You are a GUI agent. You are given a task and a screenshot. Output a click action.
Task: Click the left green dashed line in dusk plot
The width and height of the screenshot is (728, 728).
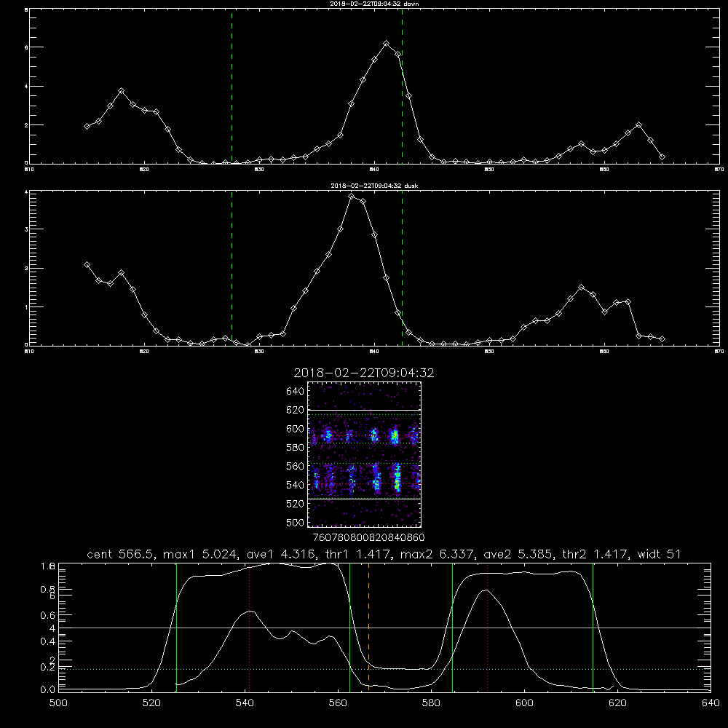232,268
